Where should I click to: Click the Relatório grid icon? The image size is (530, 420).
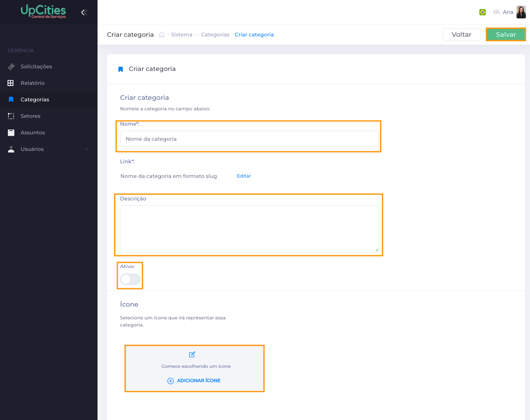(11, 83)
